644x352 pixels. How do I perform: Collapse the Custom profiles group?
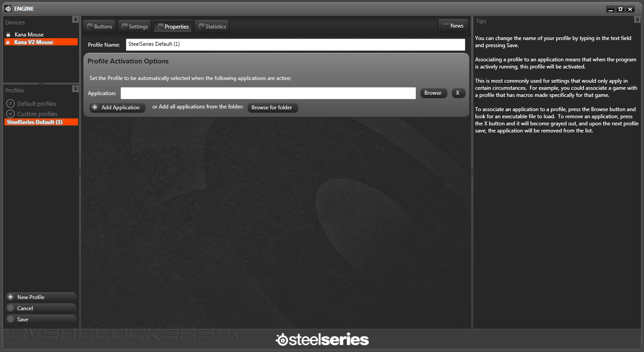[11, 114]
